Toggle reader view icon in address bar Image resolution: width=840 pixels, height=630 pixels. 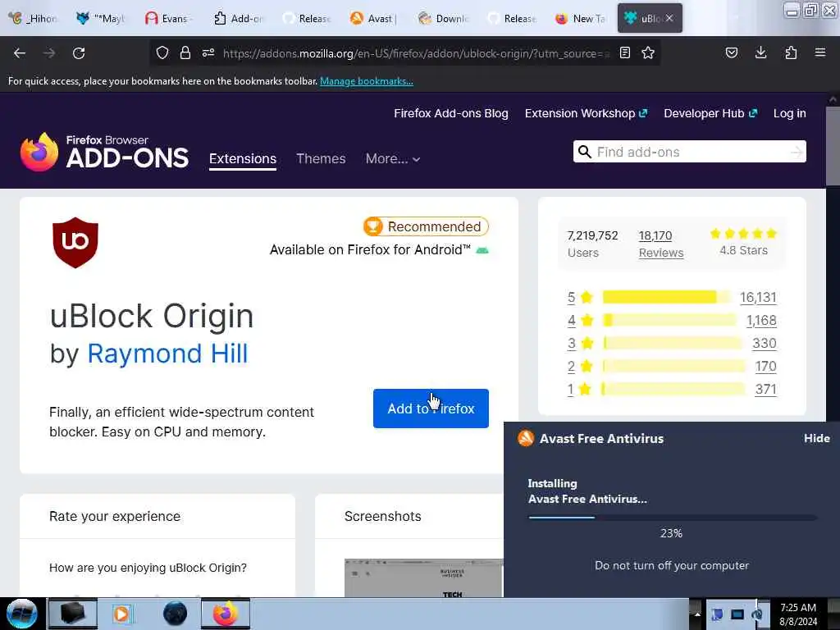click(624, 52)
